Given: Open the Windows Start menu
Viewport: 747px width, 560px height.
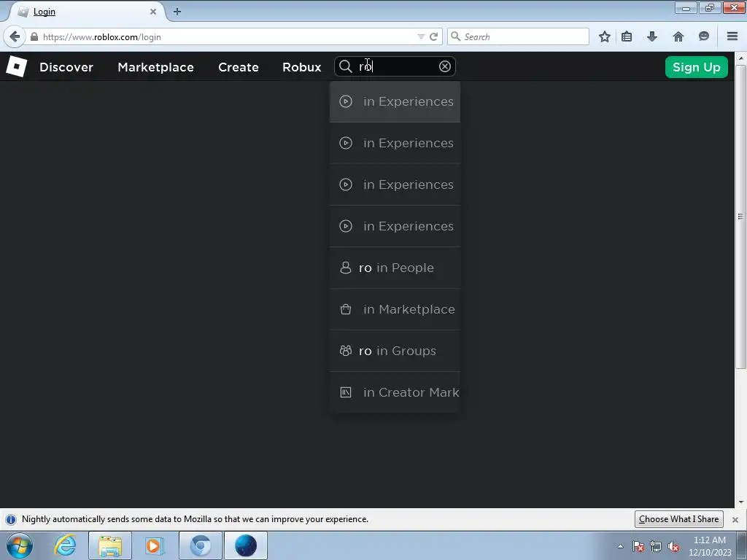Looking at the screenshot, I should point(19,545).
